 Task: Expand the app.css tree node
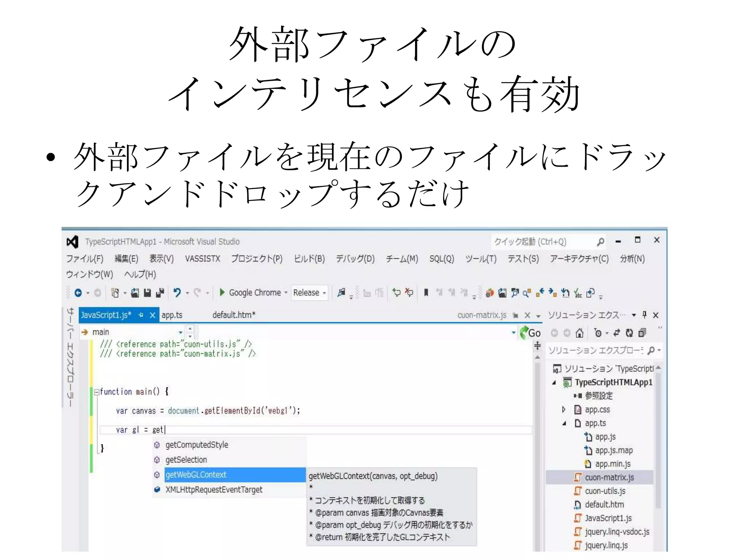pyautogui.click(x=564, y=410)
